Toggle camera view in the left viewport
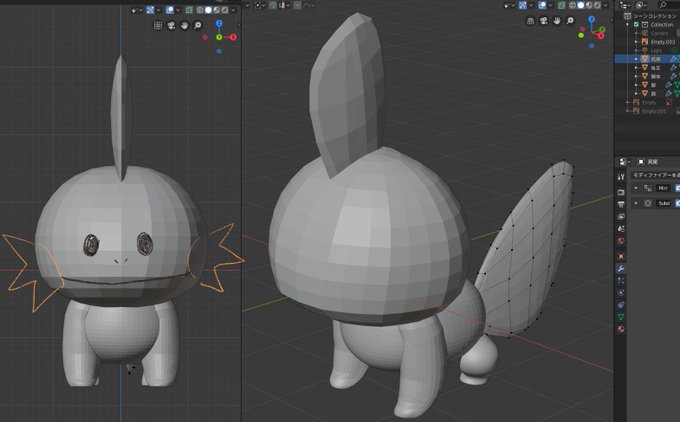The image size is (680, 422). (x=171, y=26)
